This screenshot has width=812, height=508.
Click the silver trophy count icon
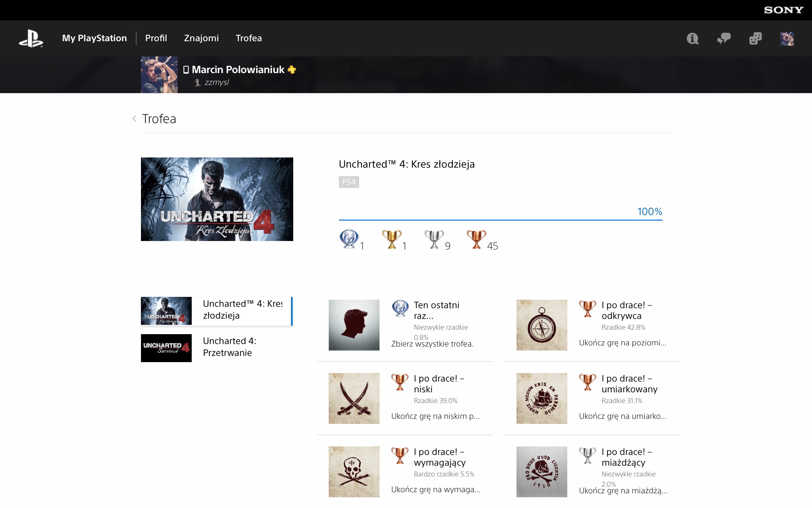[434, 239]
